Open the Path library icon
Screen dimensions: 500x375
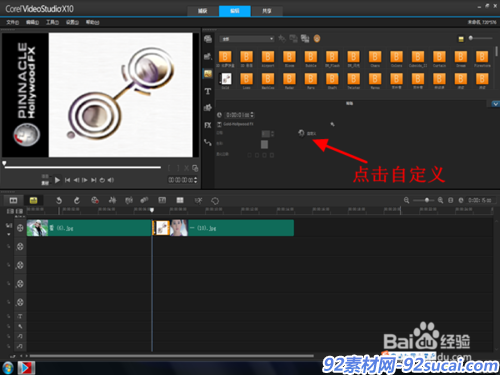pos(208,142)
